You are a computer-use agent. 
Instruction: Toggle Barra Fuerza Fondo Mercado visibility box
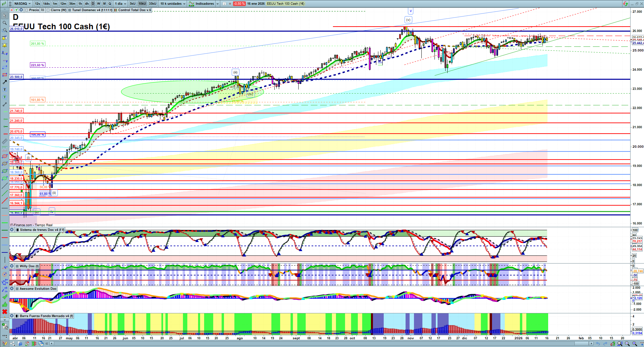coord(17,316)
